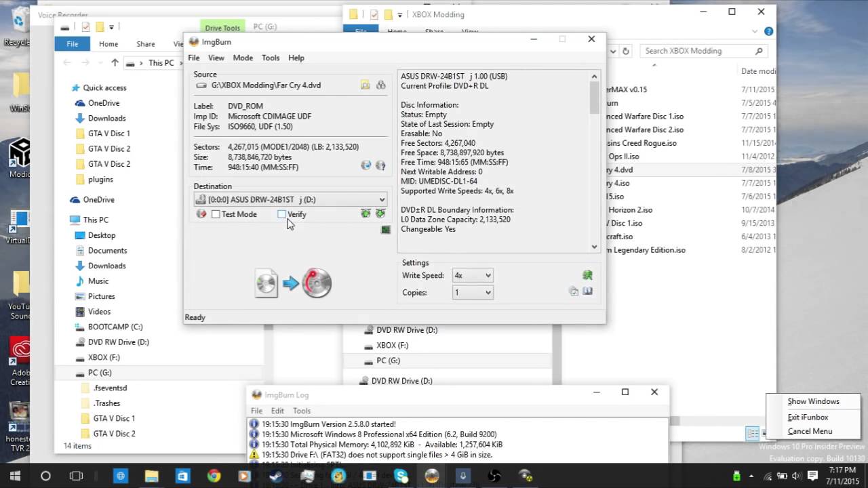This screenshot has height=488, width=868.
Task: Expand ribbon chevron in XBOX Modding window
Action: [755, 31]
